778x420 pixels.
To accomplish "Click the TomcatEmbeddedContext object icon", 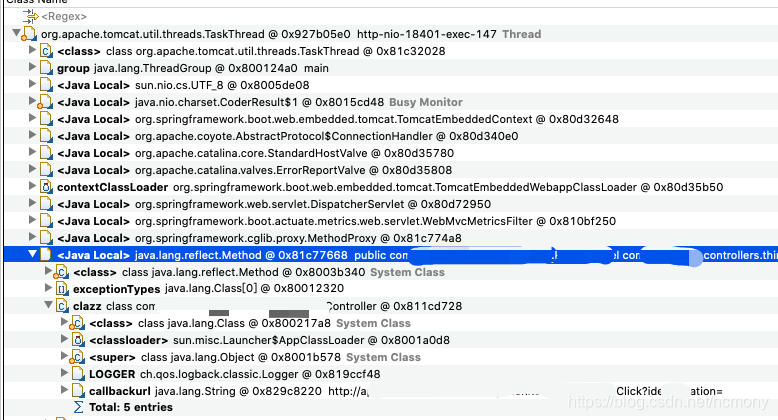I will 46,119.
